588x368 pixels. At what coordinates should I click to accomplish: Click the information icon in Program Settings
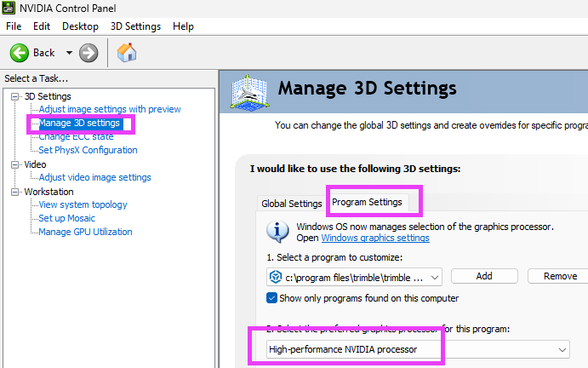277,232
